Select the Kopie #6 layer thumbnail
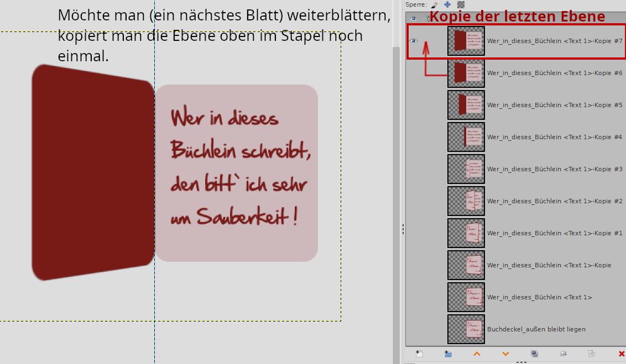Viewport: 626px width, 364px height. point(466,73)
